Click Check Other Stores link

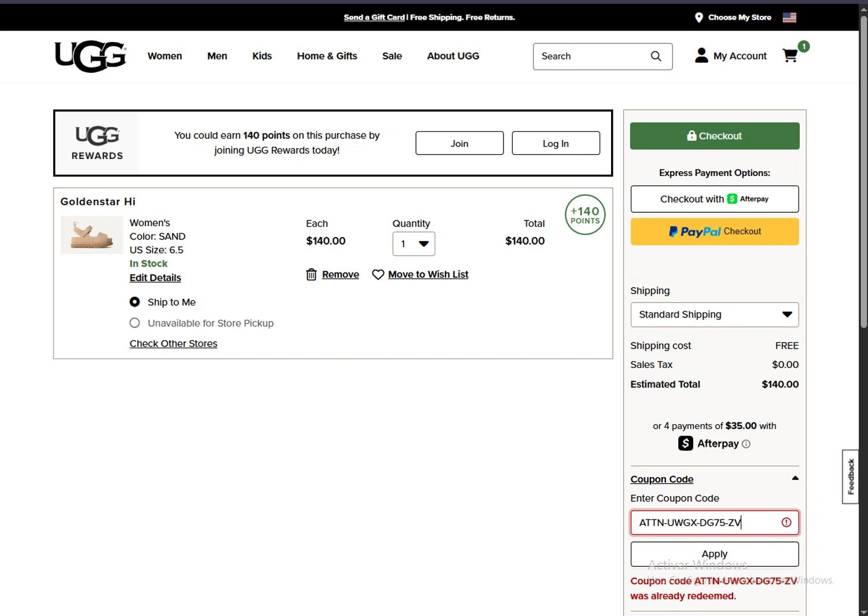point(174,344)
